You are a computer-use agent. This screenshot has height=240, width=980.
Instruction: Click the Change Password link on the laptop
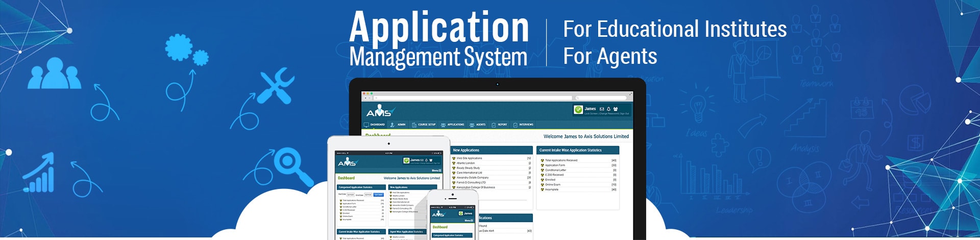609,113
